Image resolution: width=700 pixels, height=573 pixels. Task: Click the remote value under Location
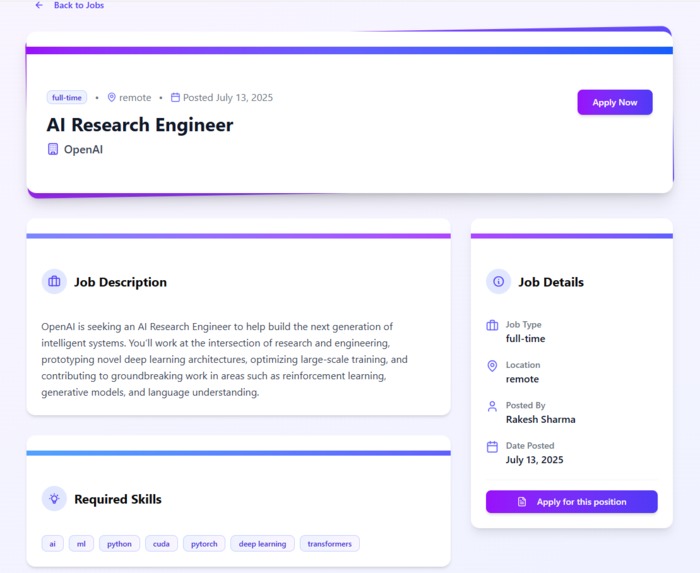(x=522, y=379)
